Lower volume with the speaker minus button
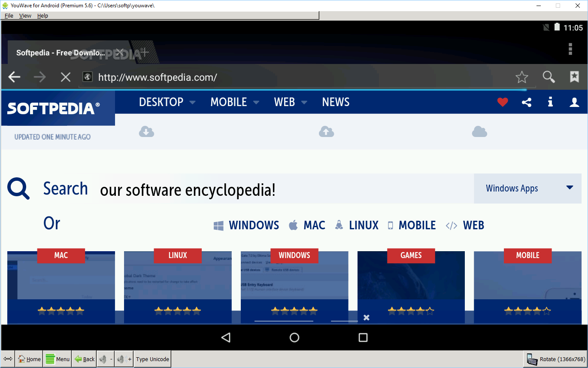Image resolution: width=588 pixels, height=368 pixels. click(x=106, y=359)
